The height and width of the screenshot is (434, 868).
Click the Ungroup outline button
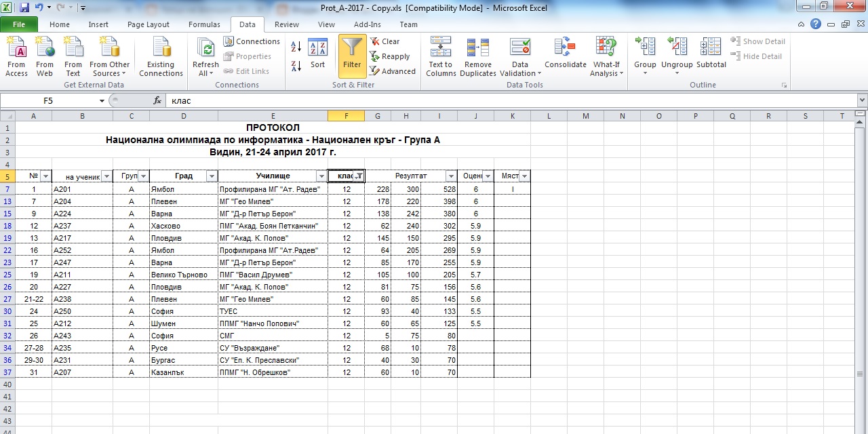coord(677,57)
